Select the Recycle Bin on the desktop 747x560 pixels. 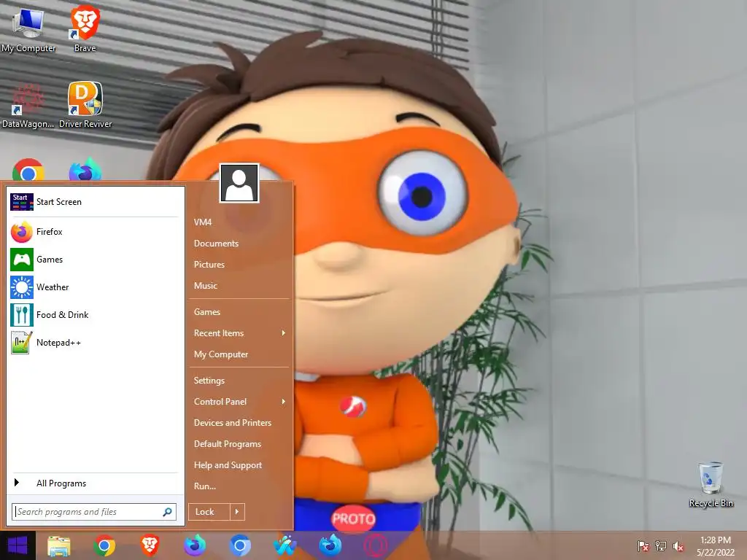(711, 484)
